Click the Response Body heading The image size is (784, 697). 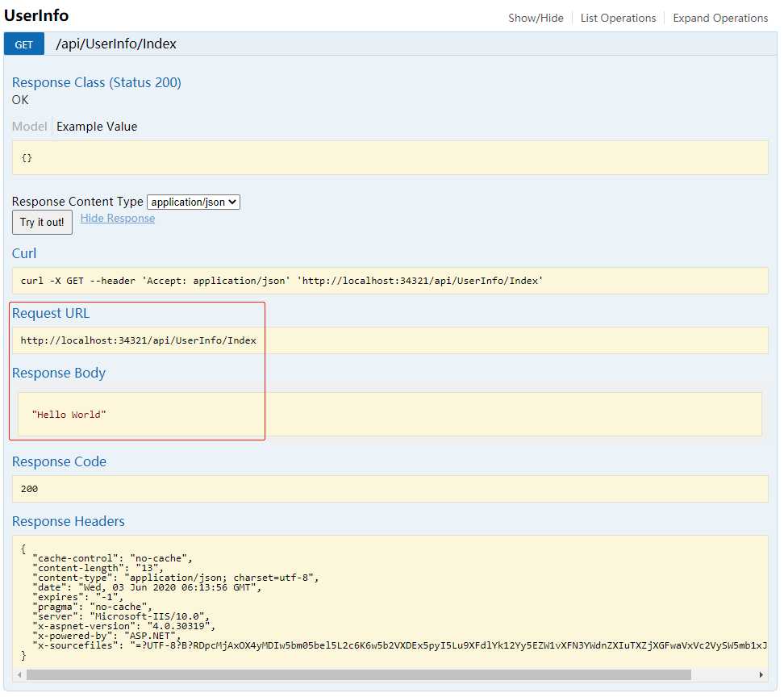[x=59, y=373]
